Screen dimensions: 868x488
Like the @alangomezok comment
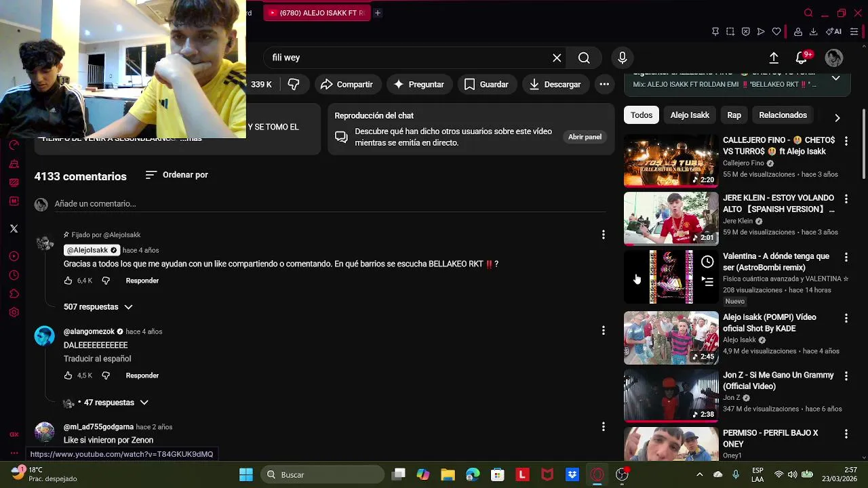[68, 375]
